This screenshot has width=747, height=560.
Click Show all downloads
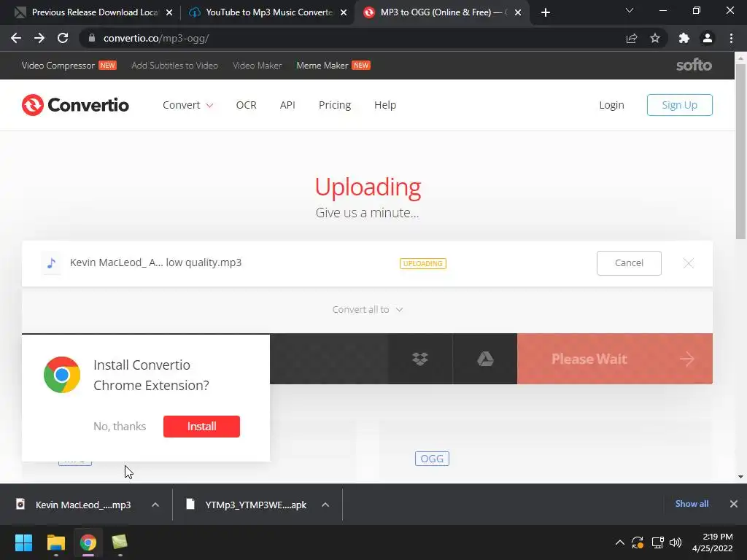coord(692,504)
